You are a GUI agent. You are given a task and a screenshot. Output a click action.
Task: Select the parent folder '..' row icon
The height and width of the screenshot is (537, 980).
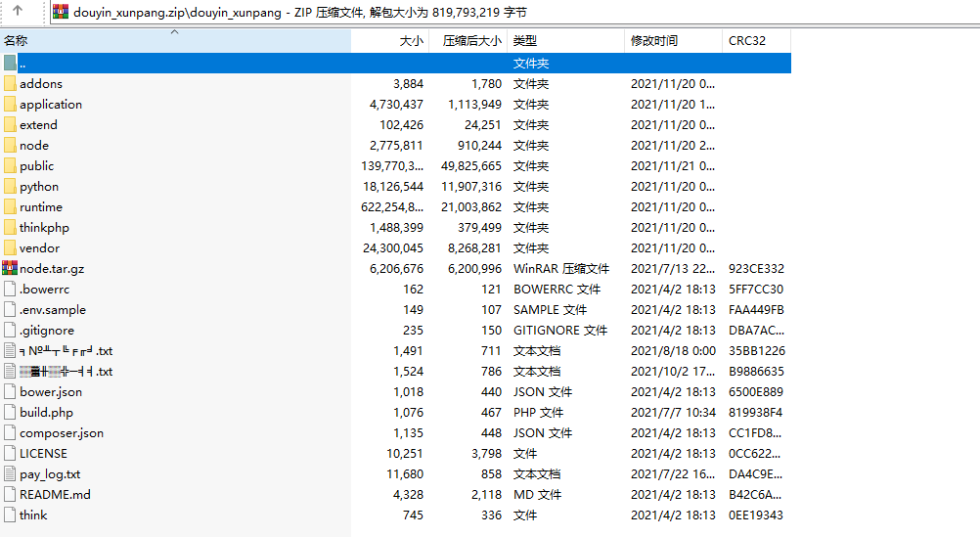pos(10,64)
